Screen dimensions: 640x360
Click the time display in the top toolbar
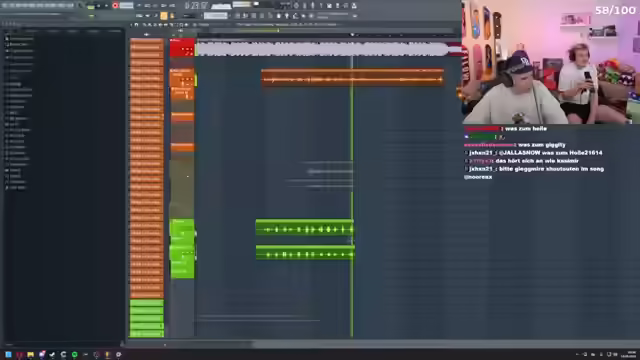coord(196,5)
